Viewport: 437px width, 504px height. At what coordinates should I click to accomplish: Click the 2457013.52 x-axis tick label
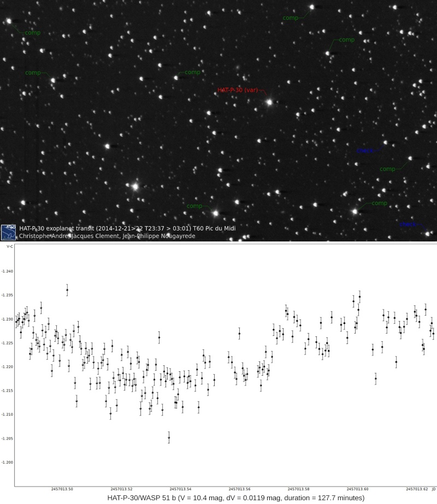pyautogui.click(x=121, y=489)
